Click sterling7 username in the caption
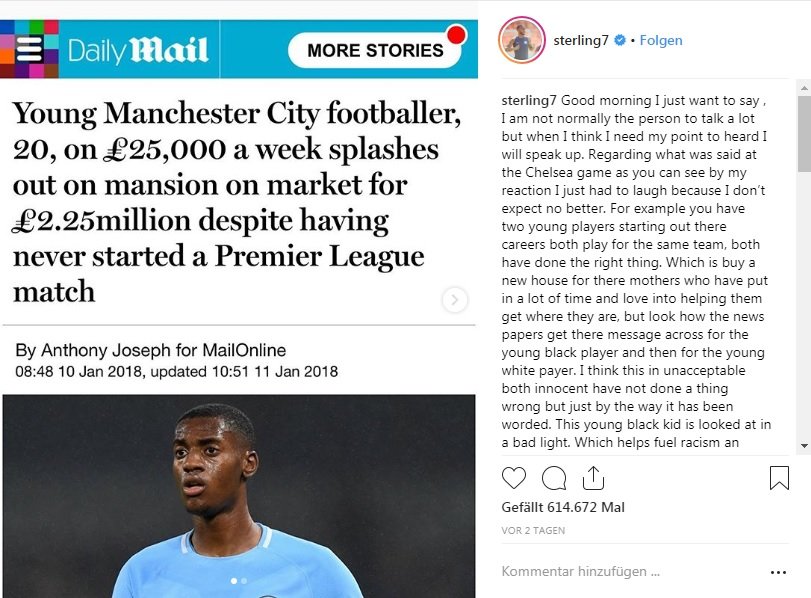 [x=527, y=101]
